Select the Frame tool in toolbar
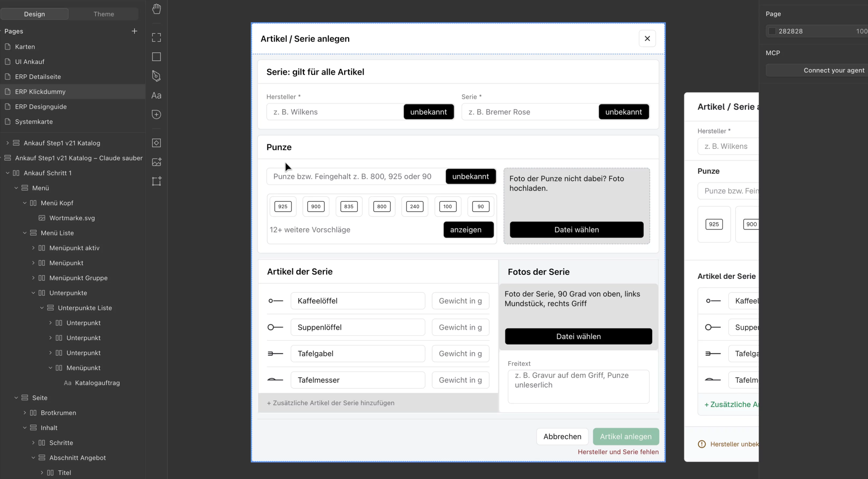 [x=156, y=37]
